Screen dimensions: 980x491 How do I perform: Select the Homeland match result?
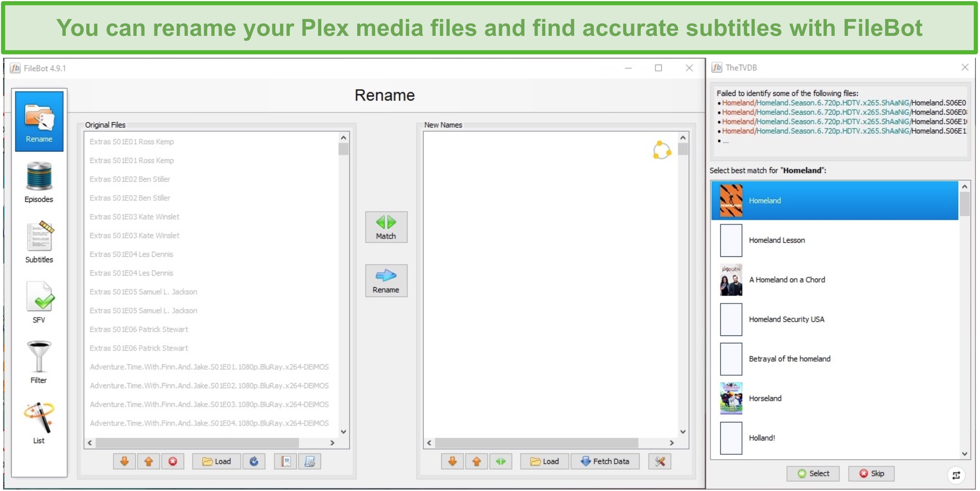click(835, 201)
